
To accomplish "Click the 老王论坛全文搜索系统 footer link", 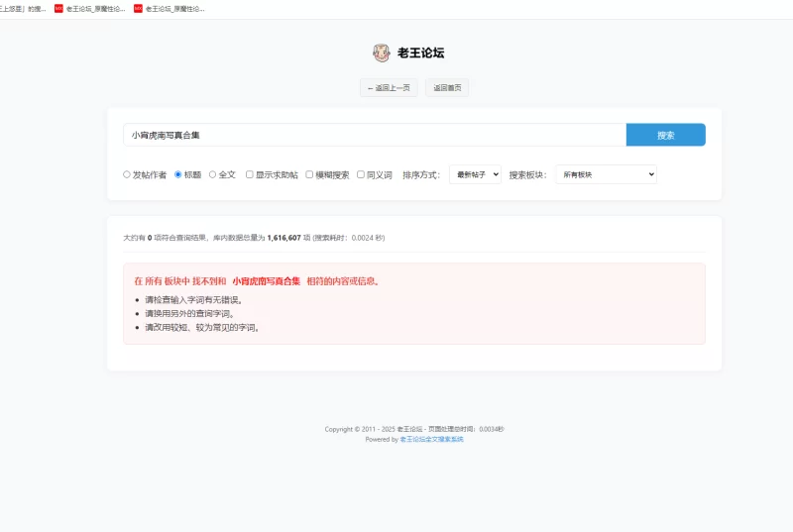I will pyautogui.click(x=431, y=440).
